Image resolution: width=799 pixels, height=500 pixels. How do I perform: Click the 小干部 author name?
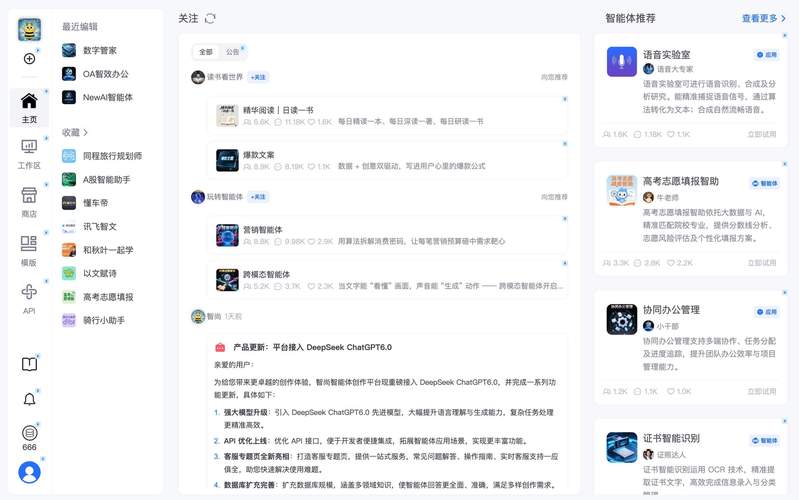point(668,326)
